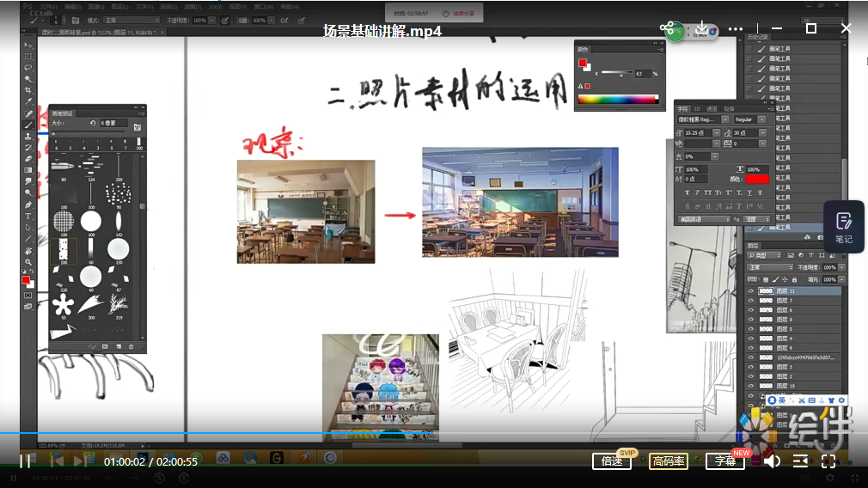Open the 倍速 playback speed option
This screenshot has height=488, width=868.
pyautogui.click(x=612, y=461)
